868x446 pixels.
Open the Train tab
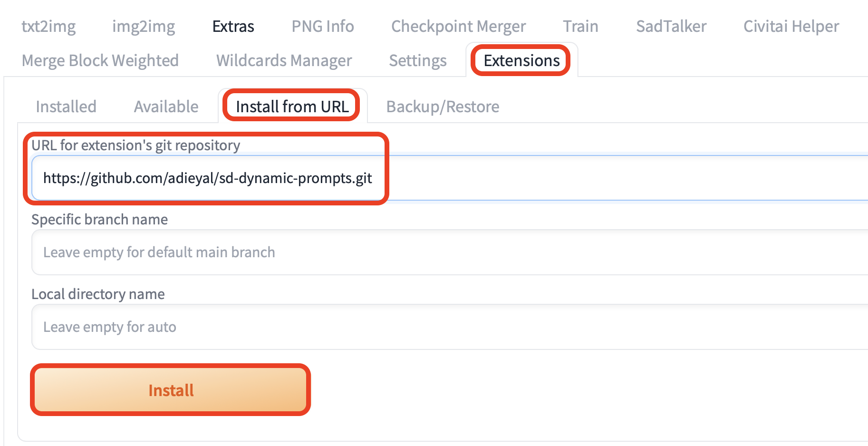pyautogui.click(x=580, y=27)
